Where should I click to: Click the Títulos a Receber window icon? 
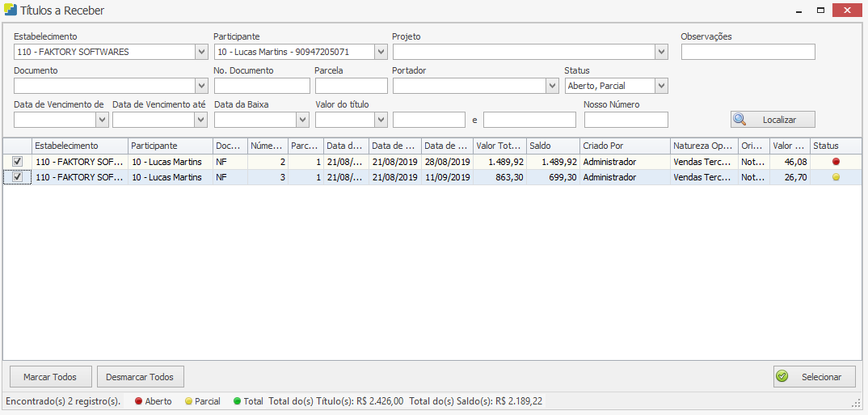pyautogui.click(x=10, y=11)
